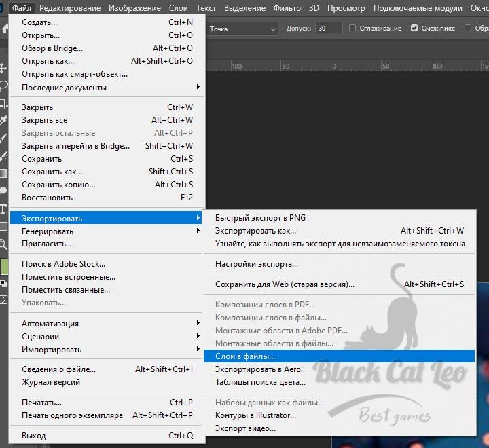Open Журнал версий
This screenshot has height=448, width=489.
[x=107, y=382]
